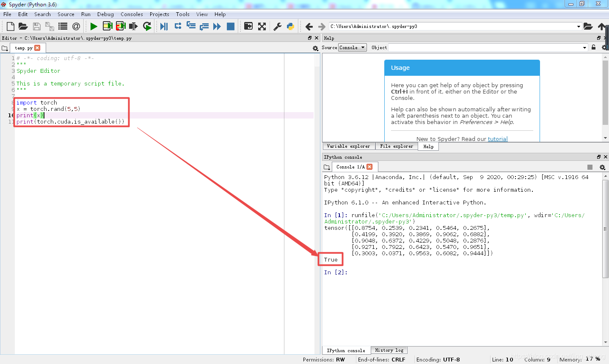Image resolution: width=609 pixels, height=364 pixels.
Task: Run the current cell icon
Action: tap(107, 26)
